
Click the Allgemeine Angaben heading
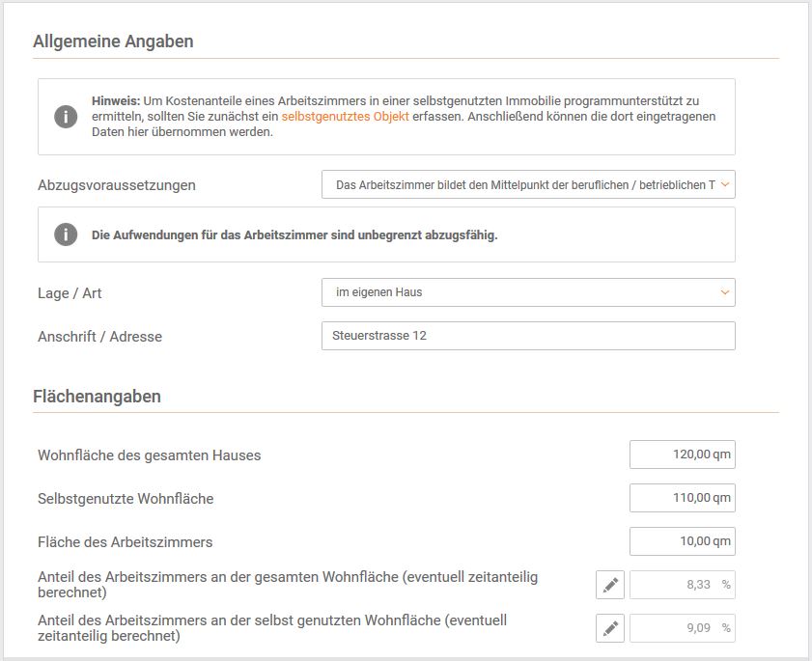coord(113,41)
